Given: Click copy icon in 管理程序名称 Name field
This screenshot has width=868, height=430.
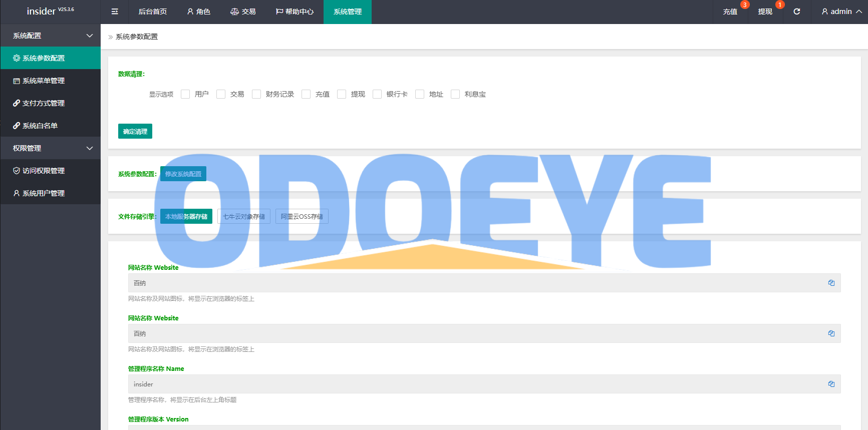Looking at the screenshot, I should tap(831, 384).
